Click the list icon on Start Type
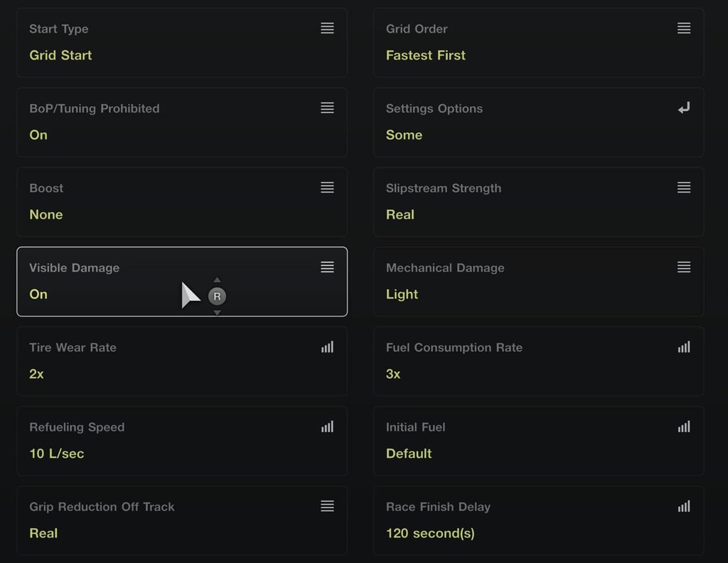Screen dimensions: 728x563 click(x=327, y=28)
